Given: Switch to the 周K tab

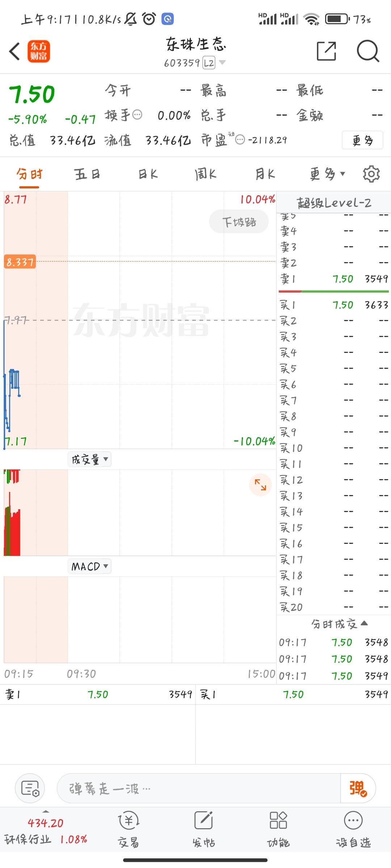Looking at the screenshot, I should point(205,174).
